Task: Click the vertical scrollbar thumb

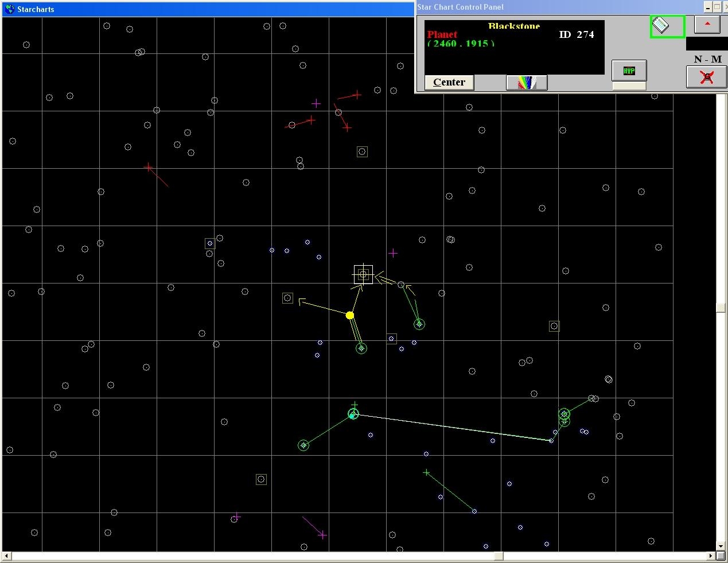Action: coord(721,308)
